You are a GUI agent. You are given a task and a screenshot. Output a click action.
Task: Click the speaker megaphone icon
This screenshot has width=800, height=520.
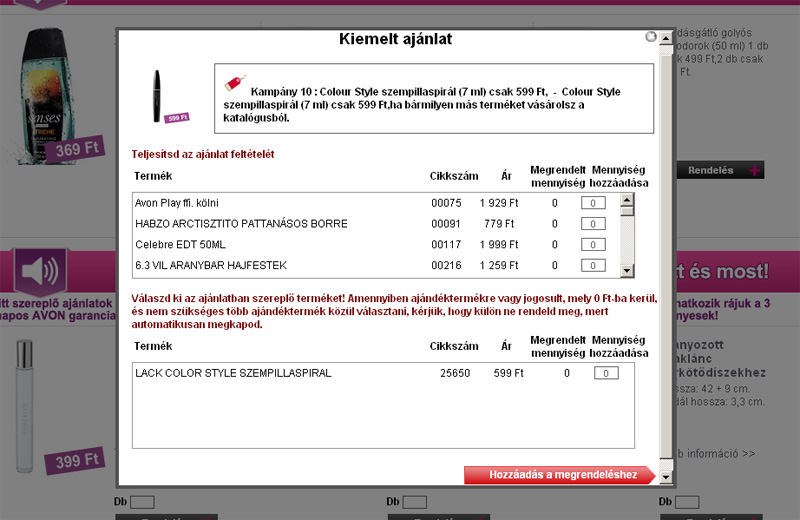click(x=40, y=271)
